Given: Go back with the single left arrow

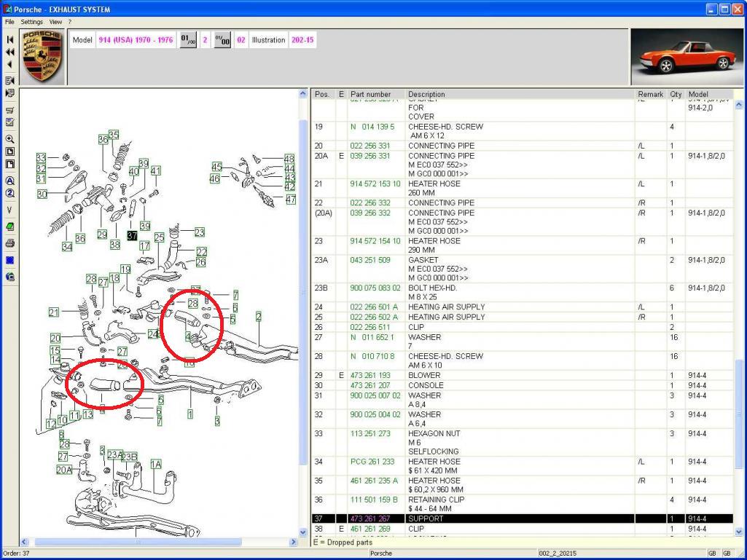Looking at the screenshot, I should pos(9,64).
